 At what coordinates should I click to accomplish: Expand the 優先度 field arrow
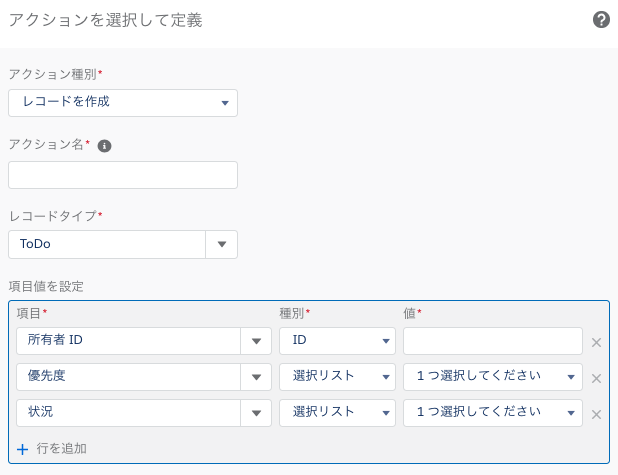click(x=256, y=377)
